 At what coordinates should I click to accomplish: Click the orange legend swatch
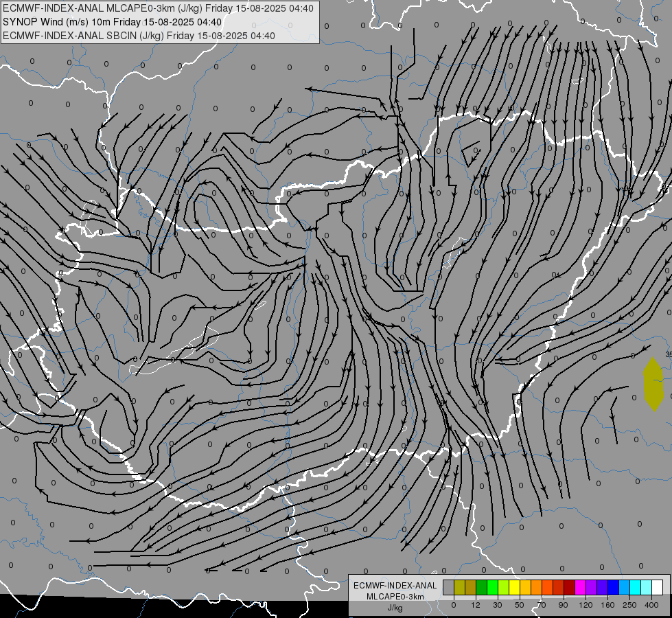coord(537,587)
